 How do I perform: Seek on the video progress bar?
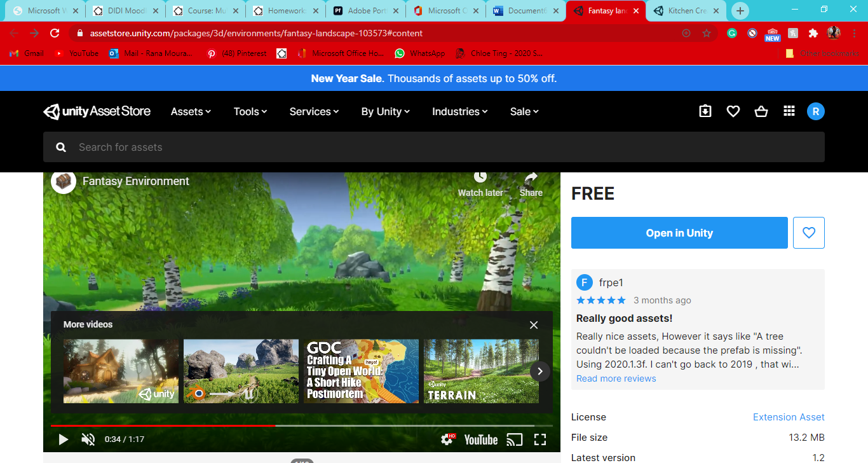click(x=302, y=425)
